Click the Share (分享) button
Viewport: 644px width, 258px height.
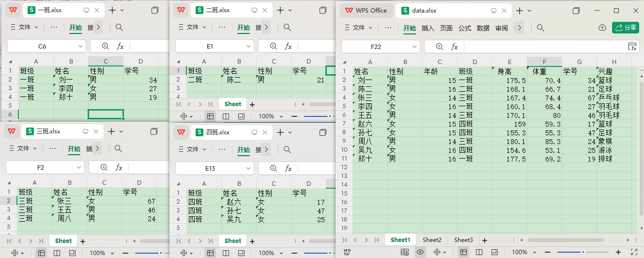626,28
